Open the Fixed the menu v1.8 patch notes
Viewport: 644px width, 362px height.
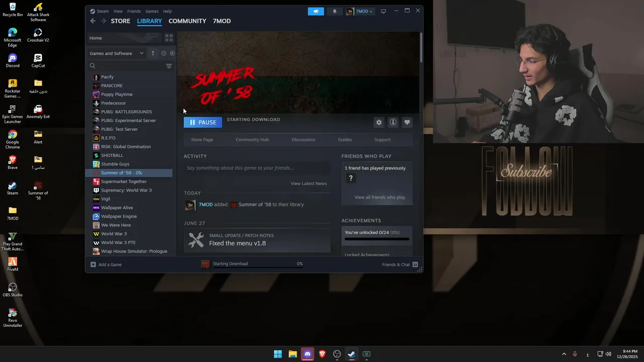[x=257, y=240]
